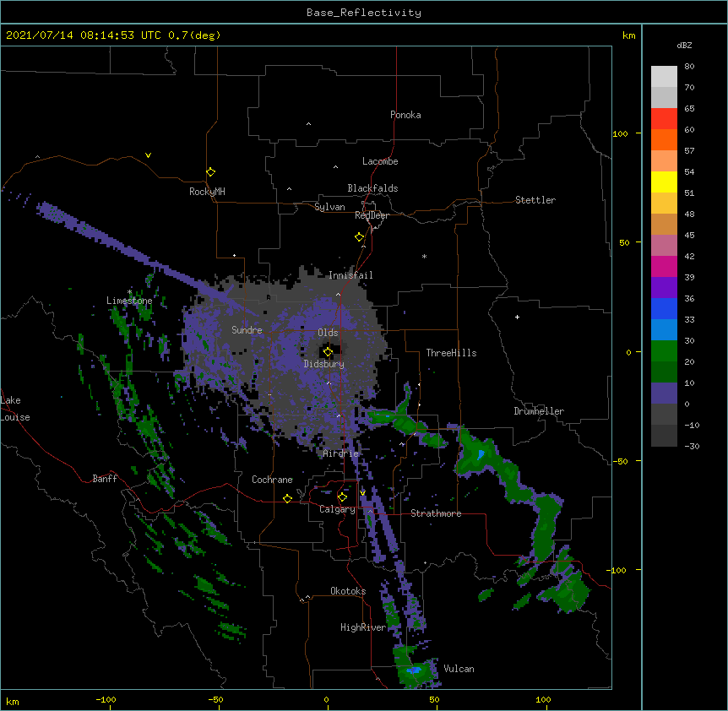728x711 pixels.
Task: Click the magenta 39-42 dBZ swatch
Action: point(664,266)
